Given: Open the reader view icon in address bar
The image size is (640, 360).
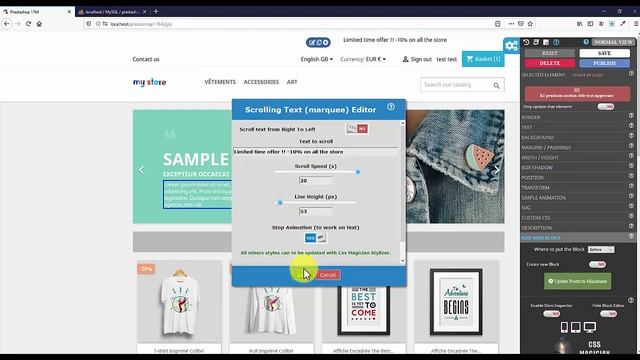Looking at the screenshot, I should [x=498, y=24].
